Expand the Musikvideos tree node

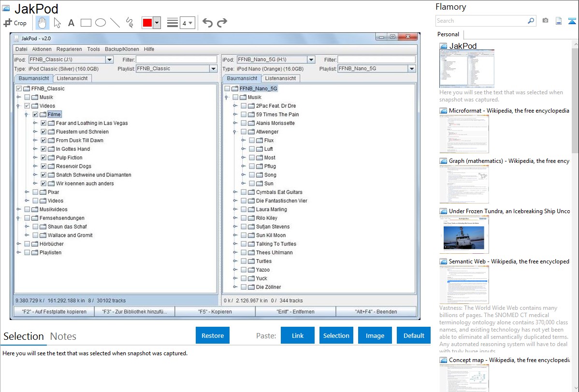18,209
